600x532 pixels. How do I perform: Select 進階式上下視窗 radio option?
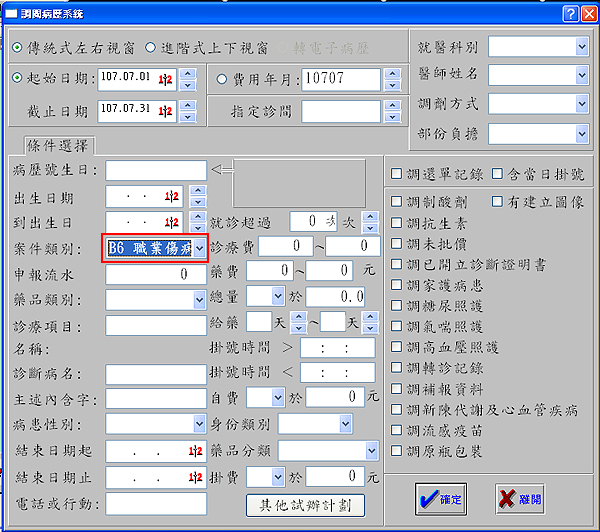[x=151, y=47]
